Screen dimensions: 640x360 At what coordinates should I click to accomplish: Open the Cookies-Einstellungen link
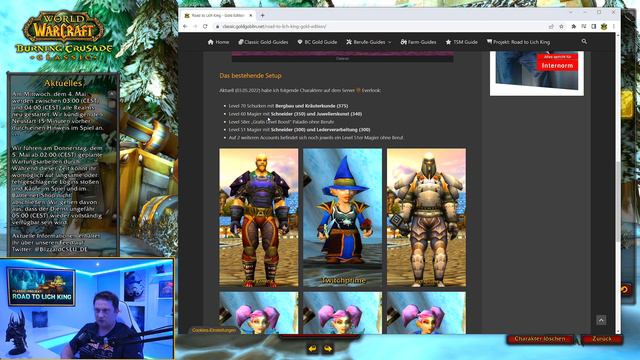coord(214,330)
